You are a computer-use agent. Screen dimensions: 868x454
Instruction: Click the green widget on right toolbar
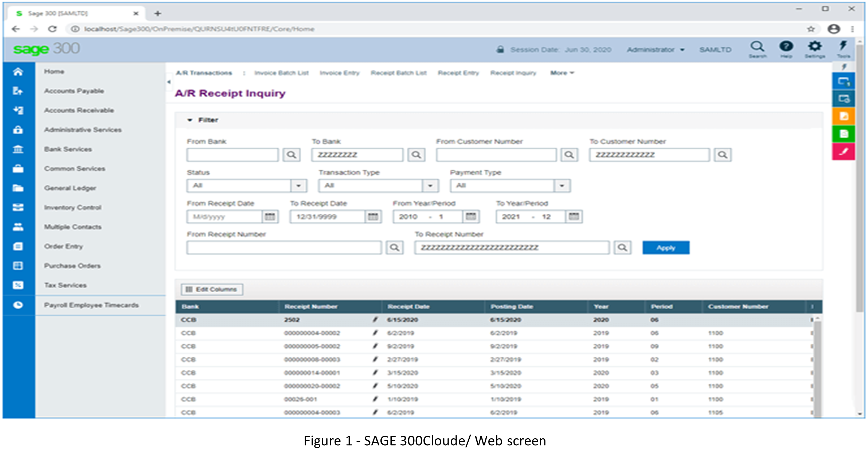tap(844, 134)
